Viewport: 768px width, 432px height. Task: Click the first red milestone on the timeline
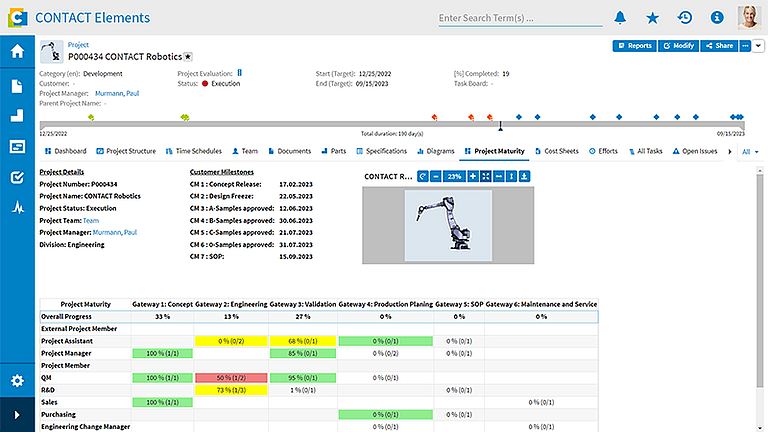pos(434,117)
